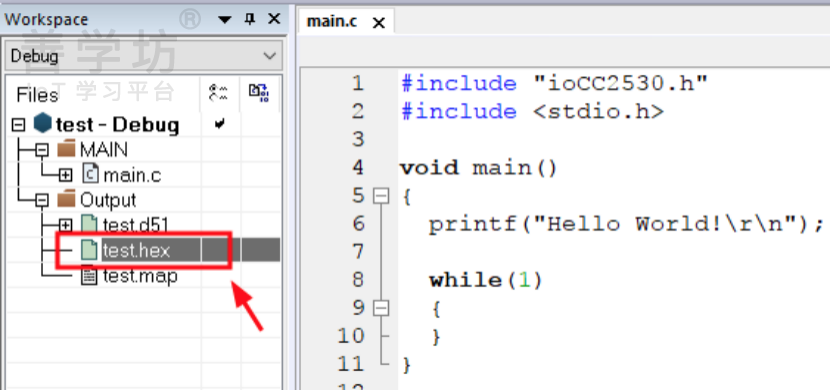Click the build status column header icon
Viewport: 830px width, 390px height.
(x=218, y=93)
